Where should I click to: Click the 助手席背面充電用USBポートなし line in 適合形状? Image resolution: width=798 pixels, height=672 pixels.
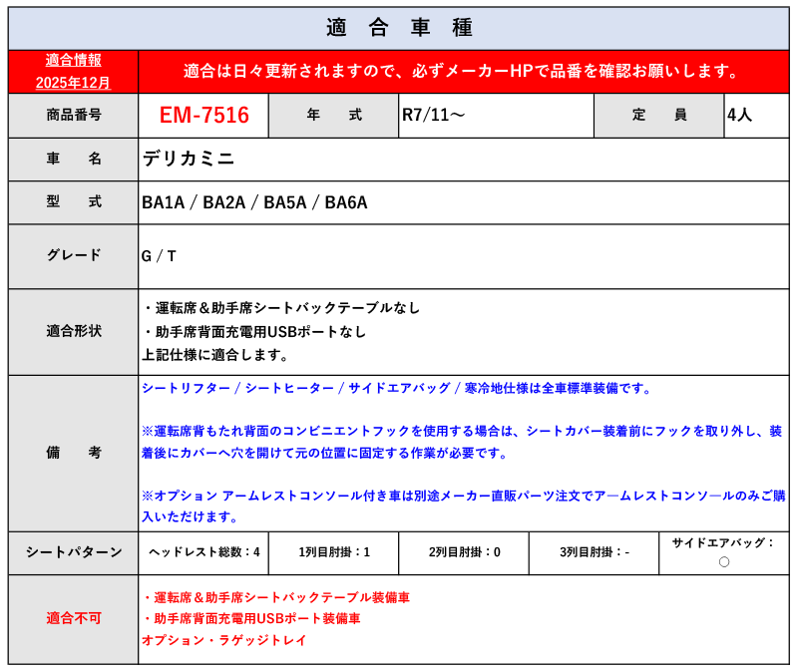click(x=254, y=331)
